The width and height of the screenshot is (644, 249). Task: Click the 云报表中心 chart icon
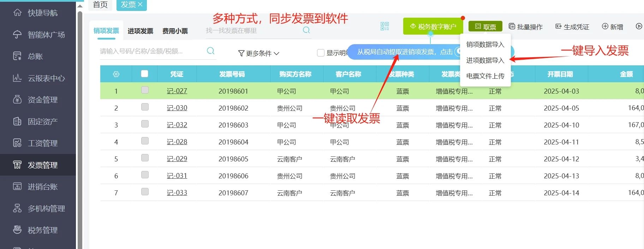click(17, 78)
